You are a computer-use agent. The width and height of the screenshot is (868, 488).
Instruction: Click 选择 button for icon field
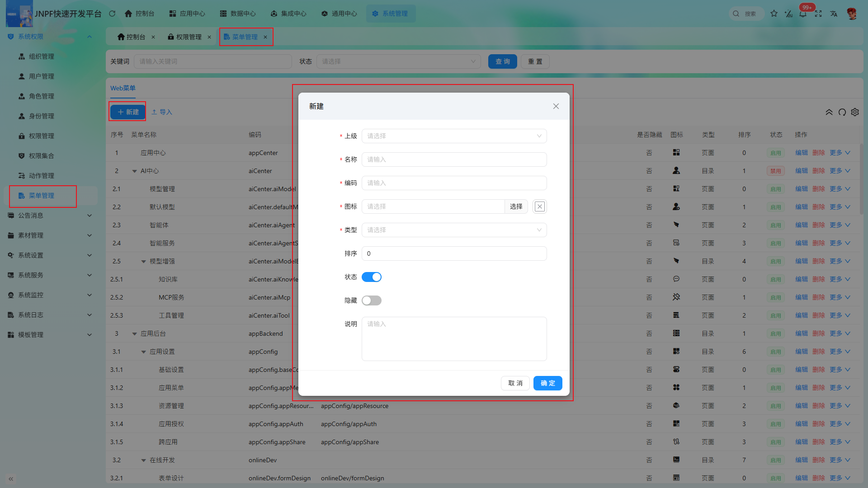516,206
